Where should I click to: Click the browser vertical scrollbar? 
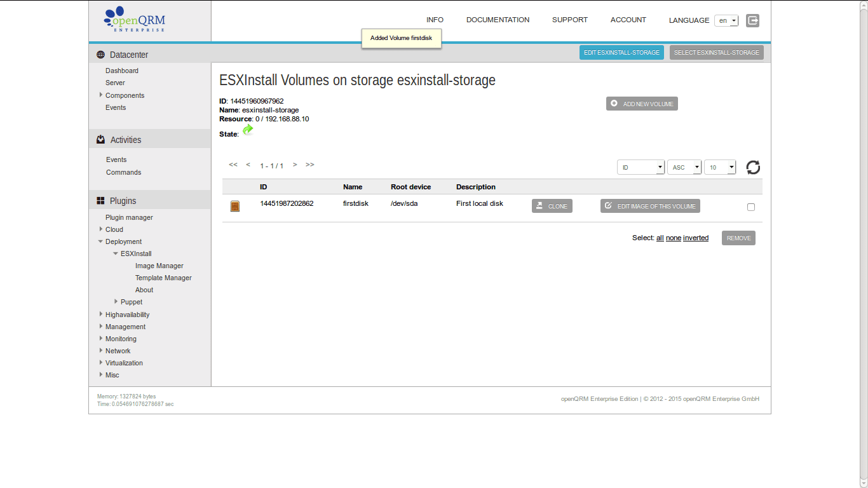864,244
